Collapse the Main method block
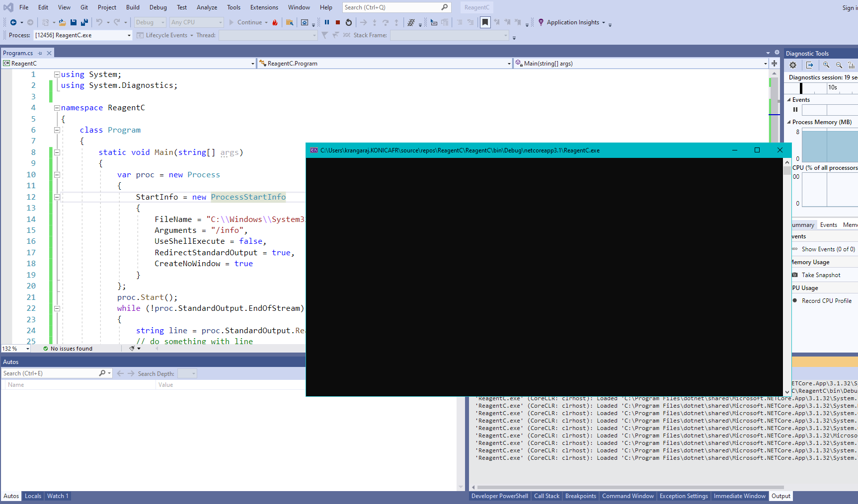This screenshot has height=504, width=858. pyautogui.click(x=57, y=152)
